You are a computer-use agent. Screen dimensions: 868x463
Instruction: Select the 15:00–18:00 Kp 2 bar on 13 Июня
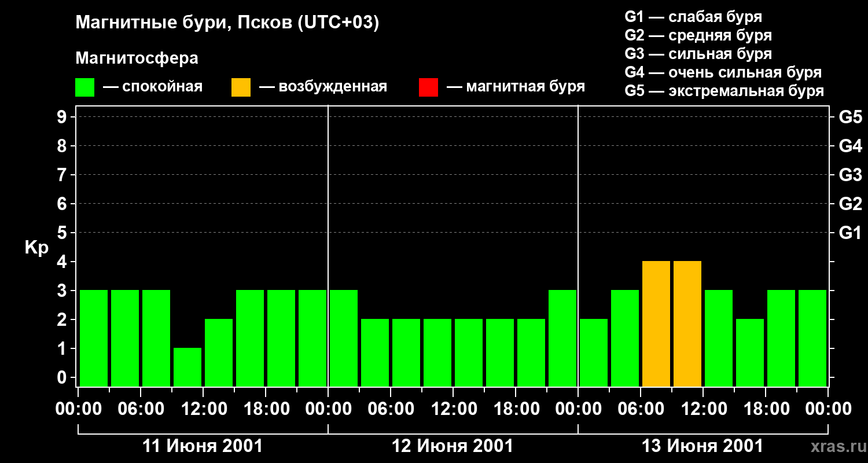[750, 352]
